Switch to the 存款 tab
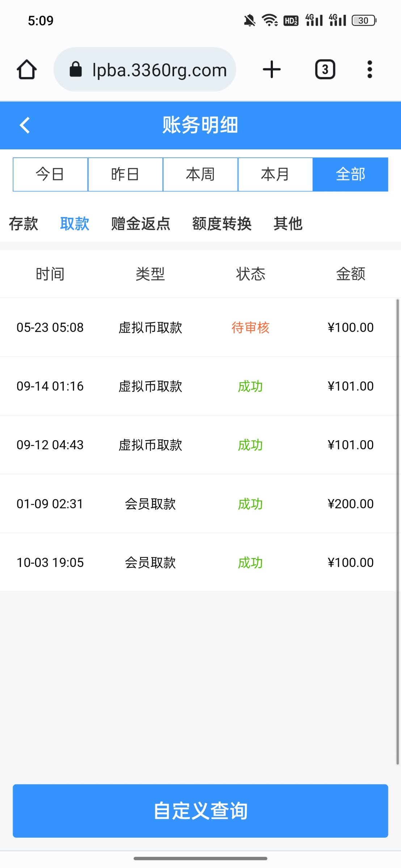Screen dimensions: 401x868 tap(24, 224)
